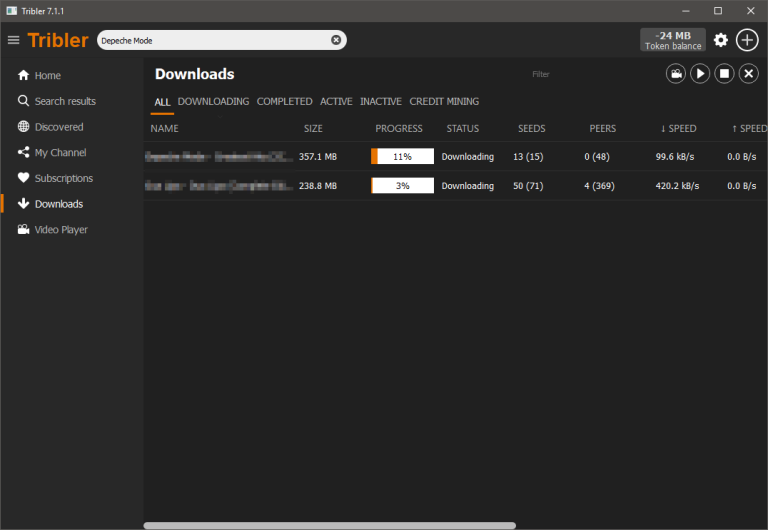This screenshot has width=768, height=530.
Task: Click the Home house icon
Action: click(23, 75)
